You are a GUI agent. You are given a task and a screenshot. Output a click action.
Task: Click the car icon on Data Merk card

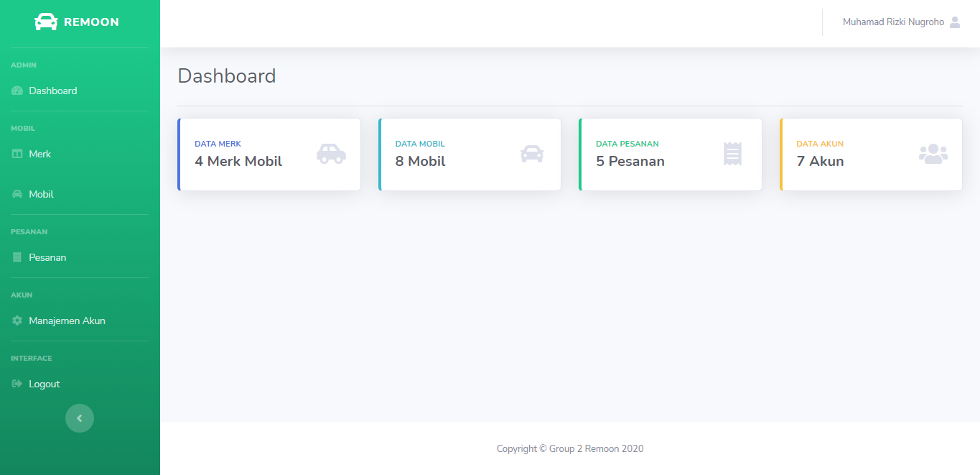(331, 154)
